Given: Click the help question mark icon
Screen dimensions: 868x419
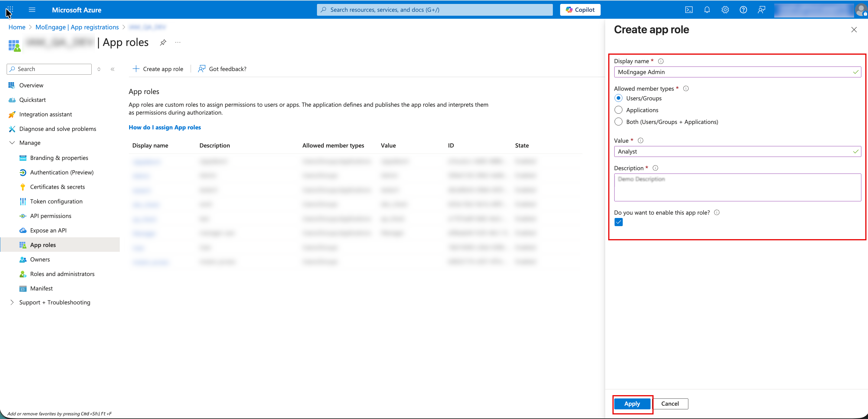Looking at the screenshot, I should (743, 10).
